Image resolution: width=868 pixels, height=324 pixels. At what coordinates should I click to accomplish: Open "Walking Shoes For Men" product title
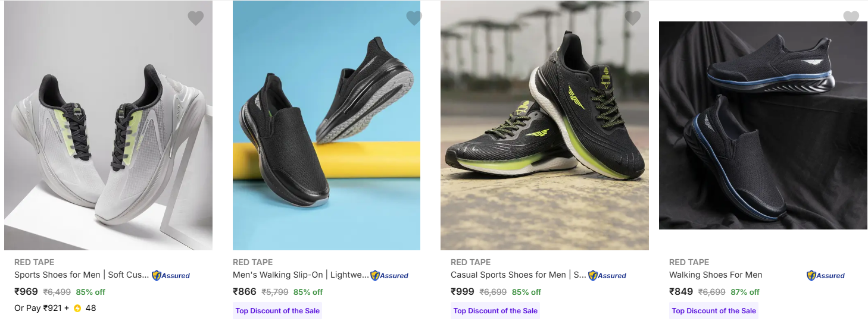coord(716,275)
